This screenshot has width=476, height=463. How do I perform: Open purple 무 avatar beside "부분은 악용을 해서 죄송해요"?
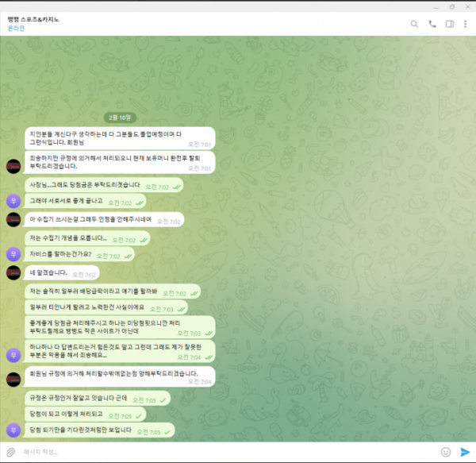pyautogui.click(x=13, y=355)
